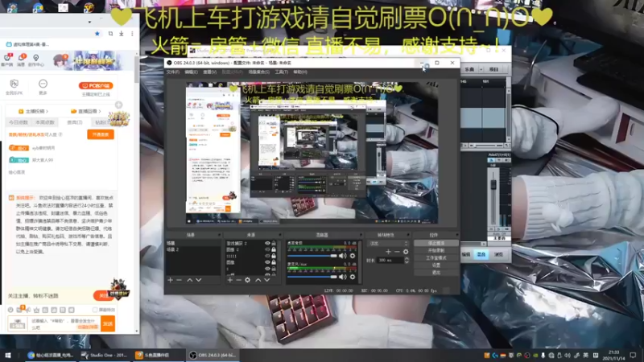Click stop streaming button in OBS controls
644x362 pixels.
click(436, 244)
